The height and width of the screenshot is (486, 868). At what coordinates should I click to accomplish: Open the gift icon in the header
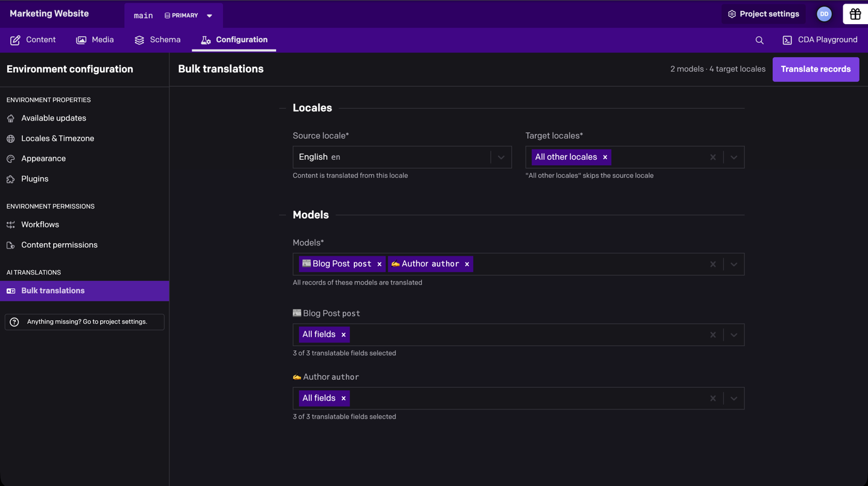pos(855,14)
